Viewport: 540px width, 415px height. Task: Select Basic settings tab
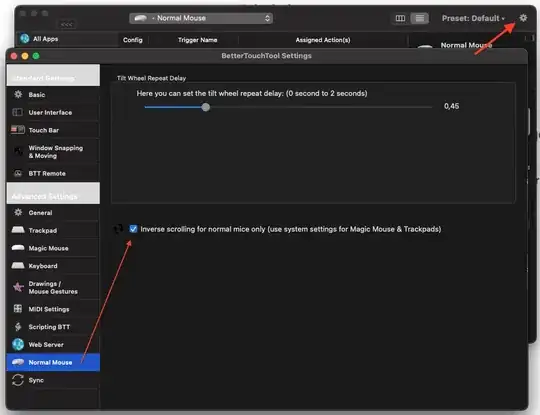coord(53,94)
